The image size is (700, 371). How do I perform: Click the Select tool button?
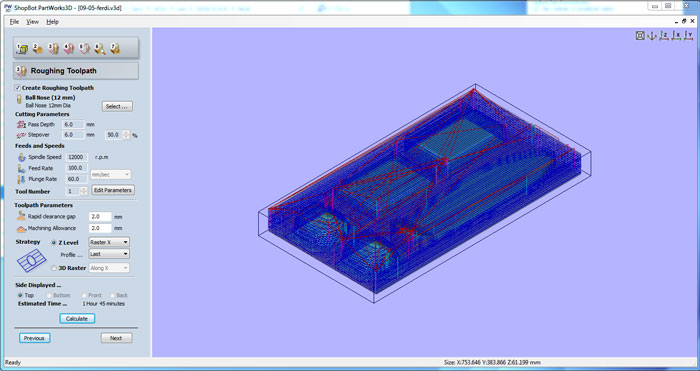click(x=117, y=107)
